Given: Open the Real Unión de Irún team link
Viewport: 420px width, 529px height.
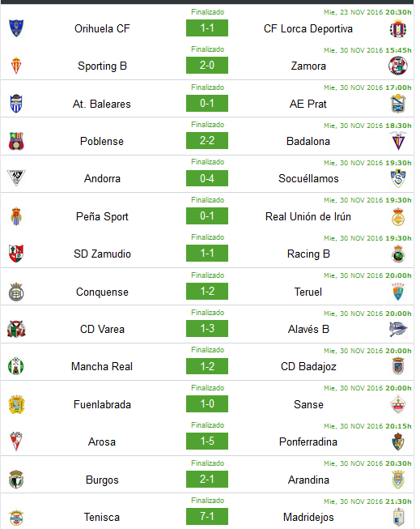Looking at the screenshot, I should pyautogui.click(x=308, y=216).
